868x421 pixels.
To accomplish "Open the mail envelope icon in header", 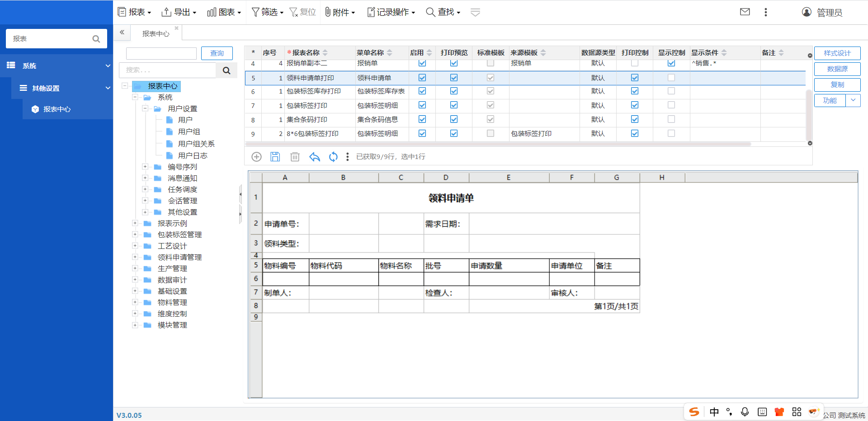I will [x=745, y=12].
